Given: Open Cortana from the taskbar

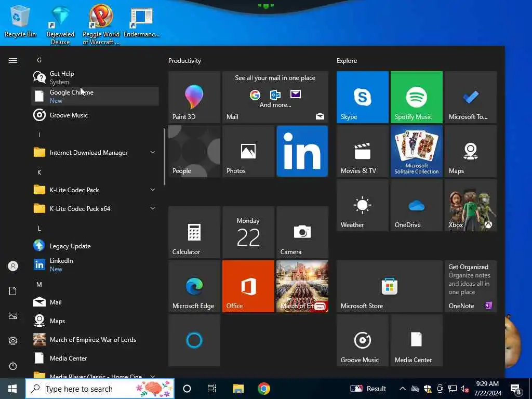Looking at the screenshot, I should [x=187, y=389].
